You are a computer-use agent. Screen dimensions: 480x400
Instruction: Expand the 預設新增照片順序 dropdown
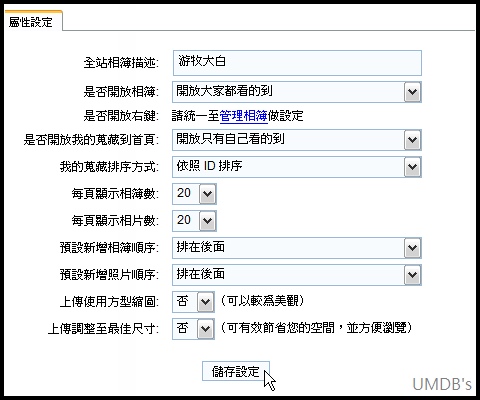[x=297, y=275]
